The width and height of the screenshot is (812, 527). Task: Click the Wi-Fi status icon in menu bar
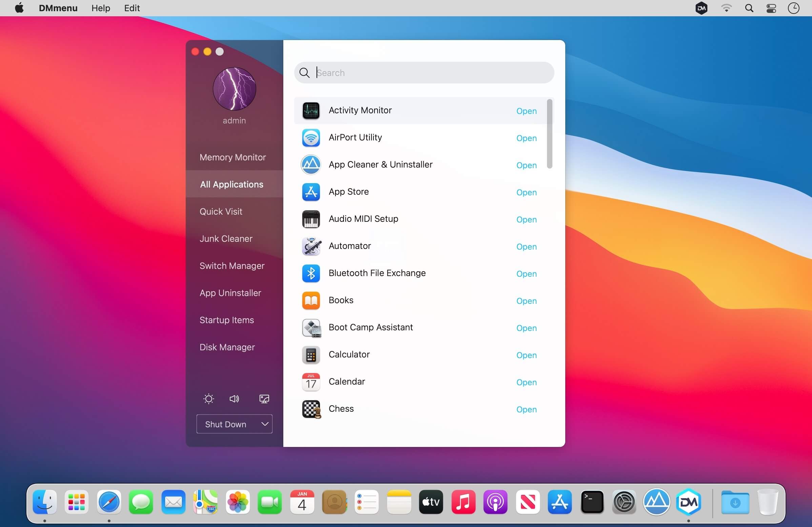point(726,8)
